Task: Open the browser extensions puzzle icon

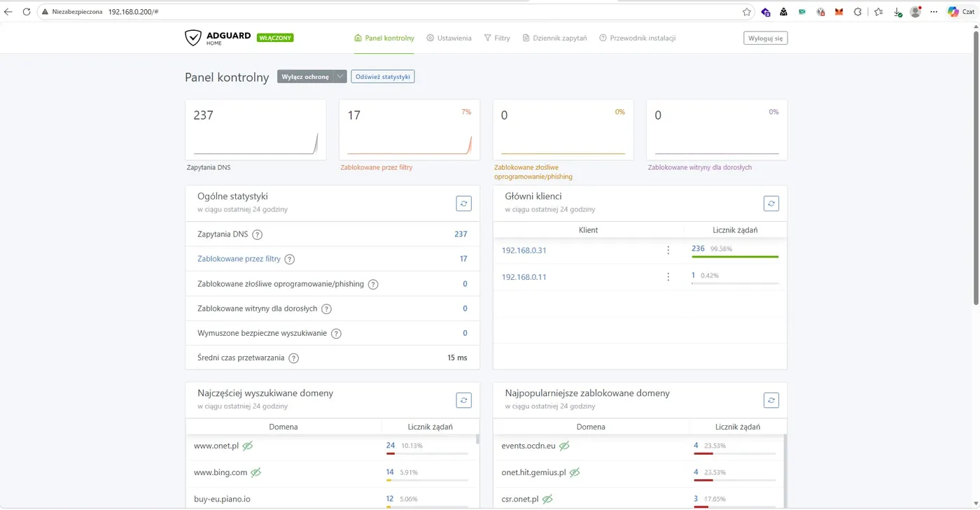Action: click(x=857, y=12)
